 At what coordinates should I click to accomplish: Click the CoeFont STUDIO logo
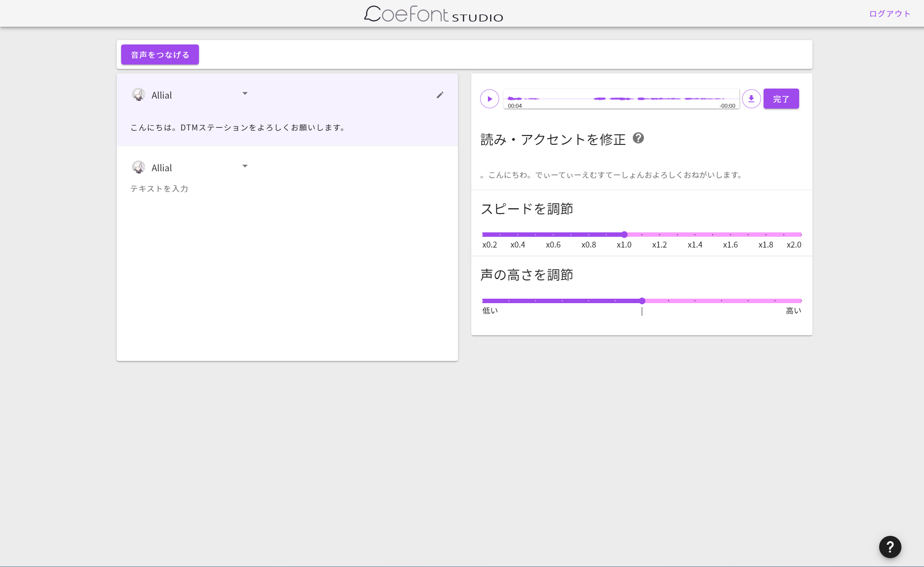tap(433, 14)
